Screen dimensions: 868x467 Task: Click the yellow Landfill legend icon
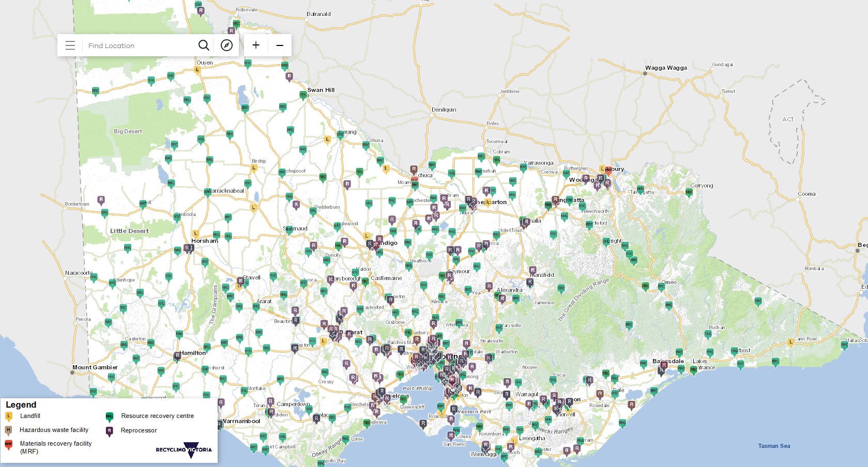tap(8, 416)
